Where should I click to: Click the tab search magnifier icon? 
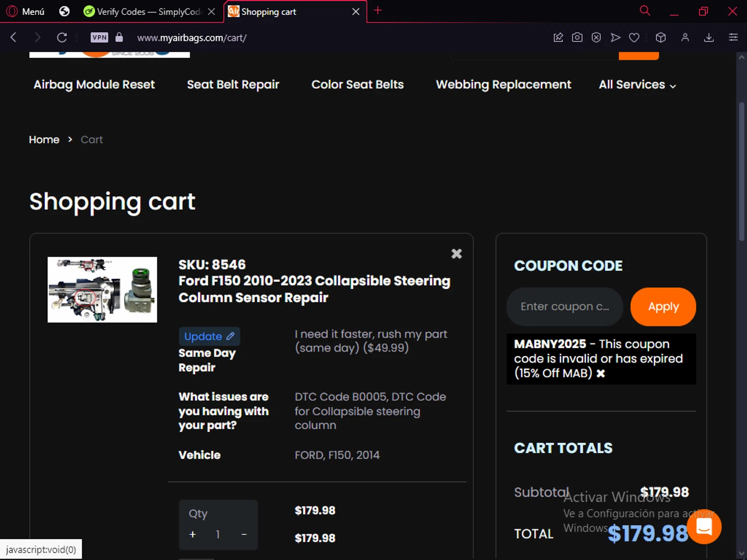click(645, 10)
